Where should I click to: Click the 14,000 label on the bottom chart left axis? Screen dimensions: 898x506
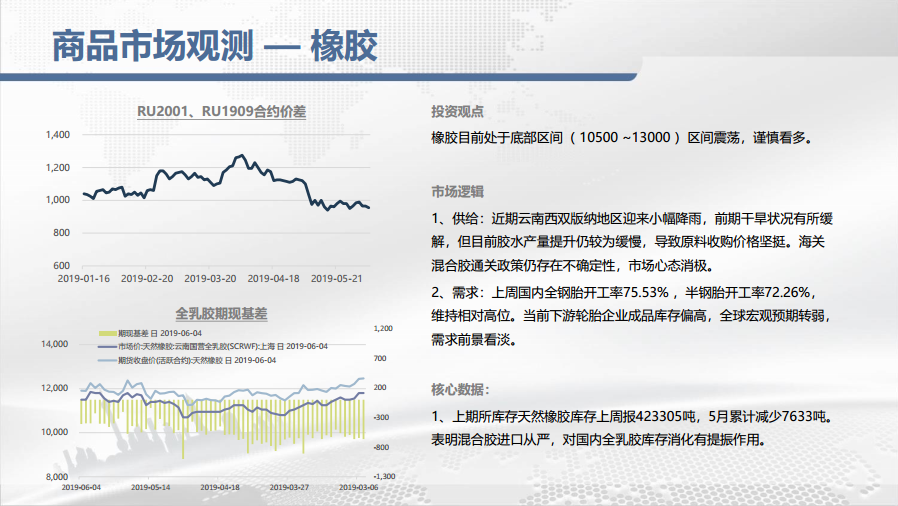pos(53,343)
